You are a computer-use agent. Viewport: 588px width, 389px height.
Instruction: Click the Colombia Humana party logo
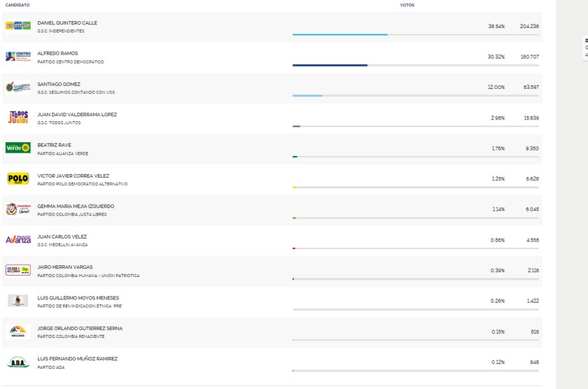(17, 270)
